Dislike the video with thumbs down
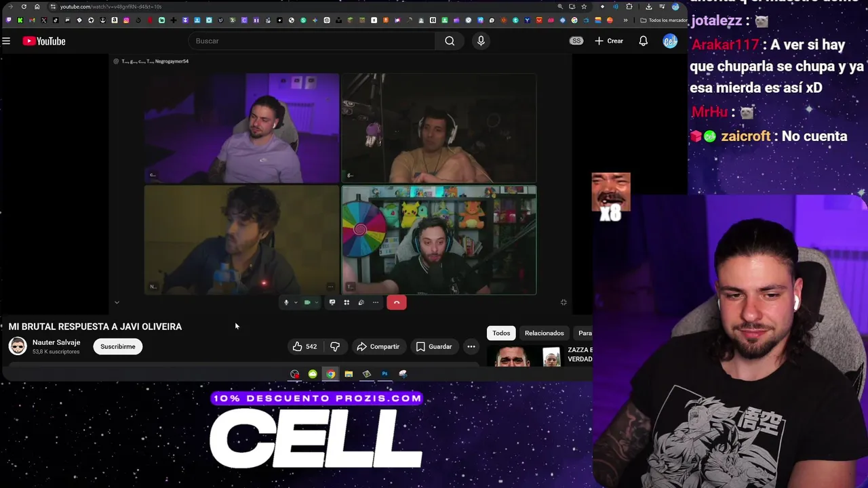868x488 pixels. coord(335,346)
